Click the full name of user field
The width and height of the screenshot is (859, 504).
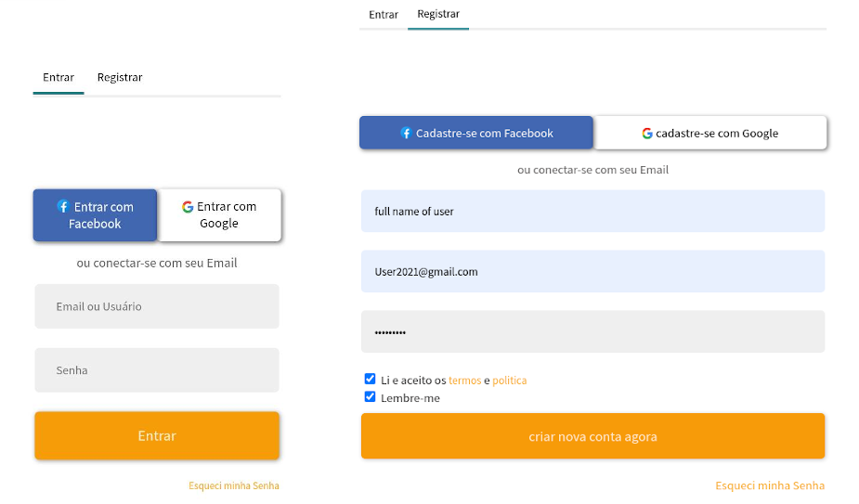tap(592, 211)
